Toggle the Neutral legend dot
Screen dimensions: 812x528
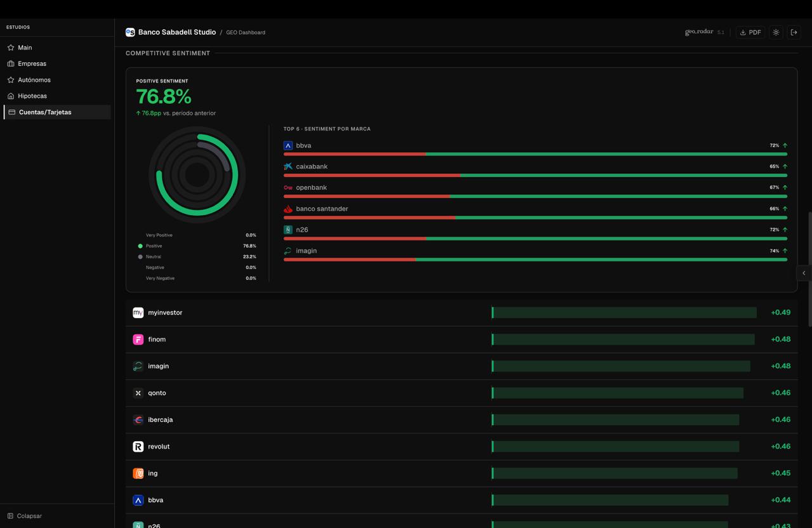[x=140, y=257]
